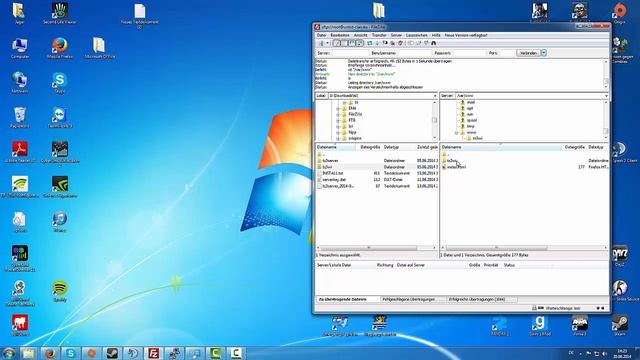
Task: Open the Server menu
Action: click(396, 35)
